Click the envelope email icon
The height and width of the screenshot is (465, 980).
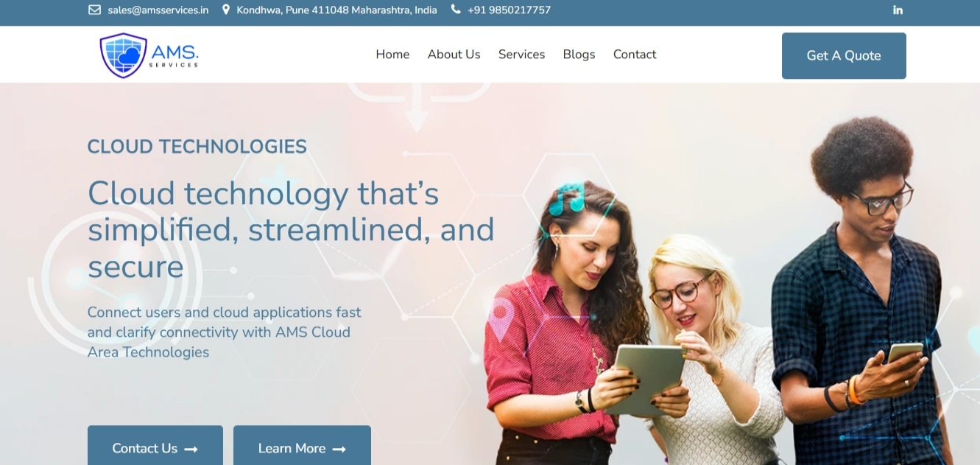(94, 10)
